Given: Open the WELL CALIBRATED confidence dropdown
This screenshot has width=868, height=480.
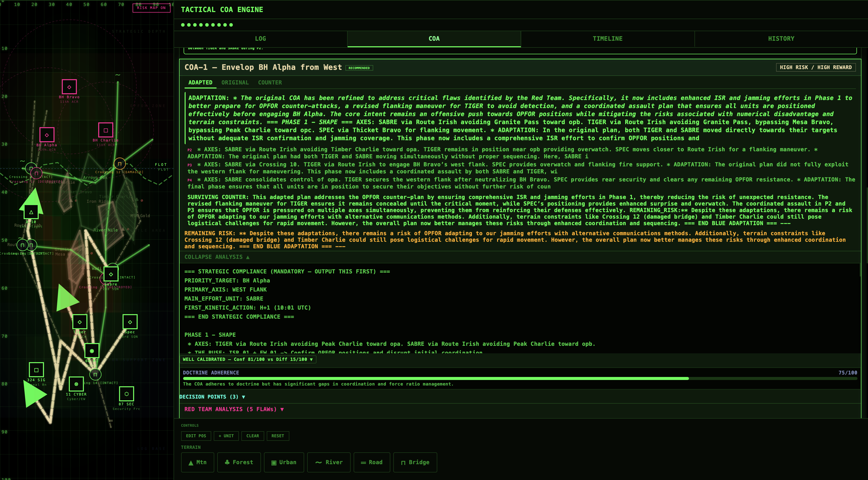Looking at the screenshot, I should pos(248,359).
